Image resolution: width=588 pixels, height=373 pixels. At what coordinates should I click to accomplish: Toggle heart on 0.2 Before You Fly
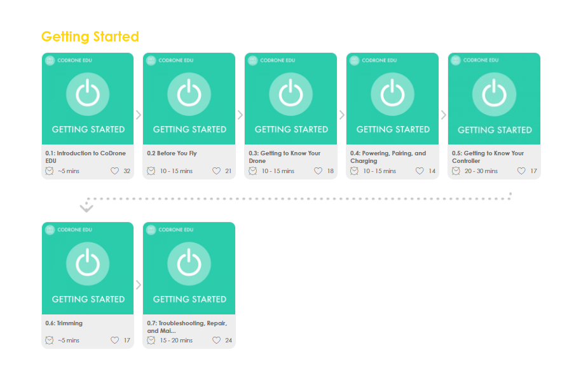pyautogui.click(x=216, y=171)
